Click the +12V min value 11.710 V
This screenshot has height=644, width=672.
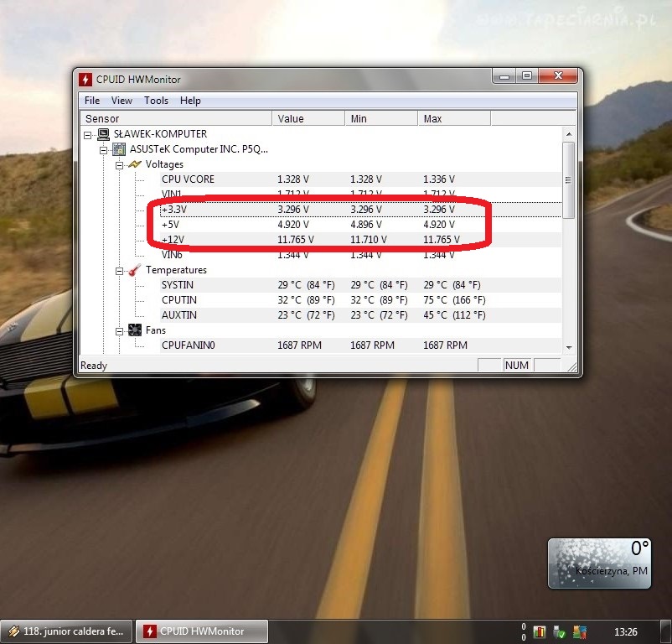click(x=369, y=239)
